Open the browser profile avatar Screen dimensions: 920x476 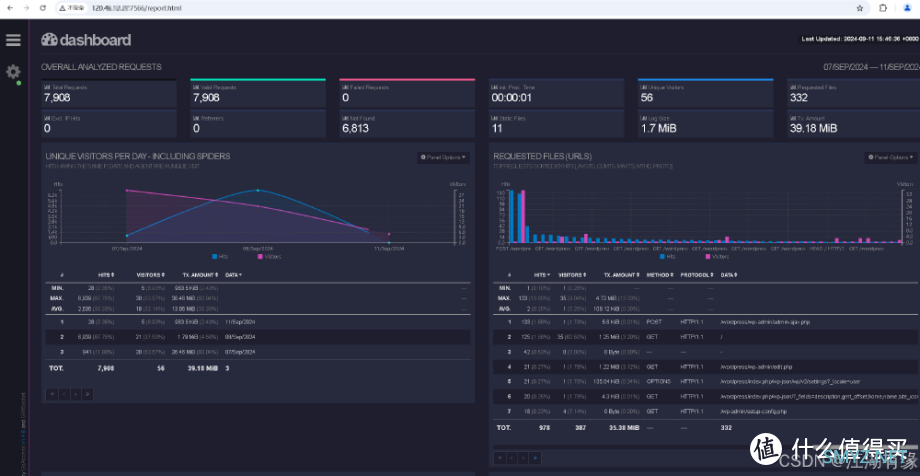(907, 8)
